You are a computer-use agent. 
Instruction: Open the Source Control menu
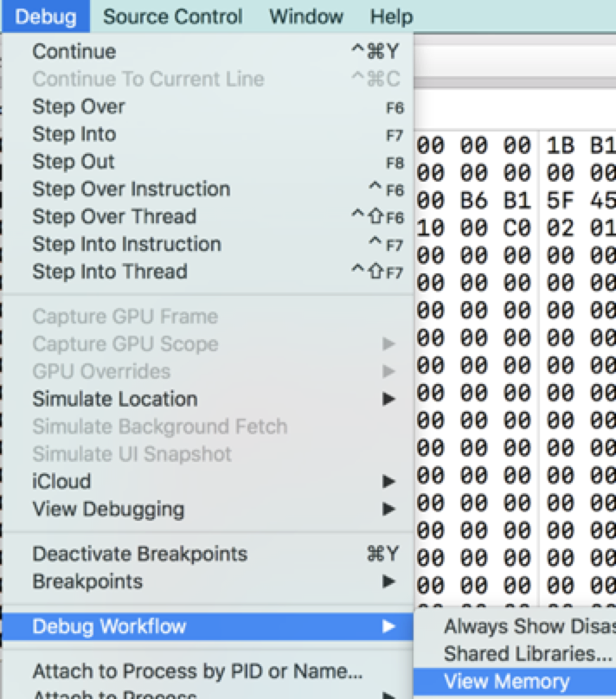pyautogui.click(x=172, y=16)
